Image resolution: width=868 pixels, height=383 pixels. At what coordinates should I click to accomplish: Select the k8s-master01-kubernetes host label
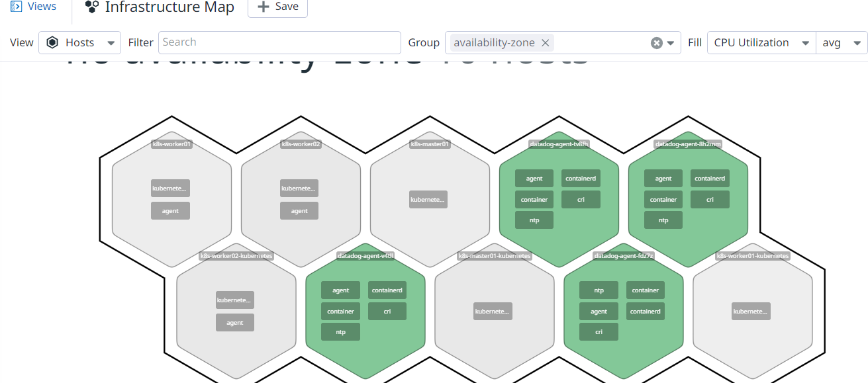tap(494, 256)
